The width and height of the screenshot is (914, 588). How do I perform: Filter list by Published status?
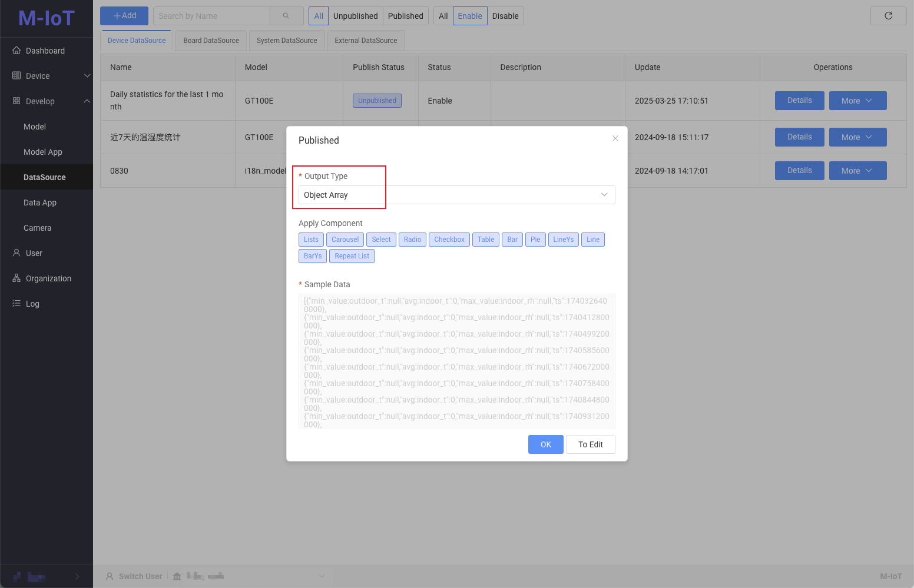[x=406, y=16]
